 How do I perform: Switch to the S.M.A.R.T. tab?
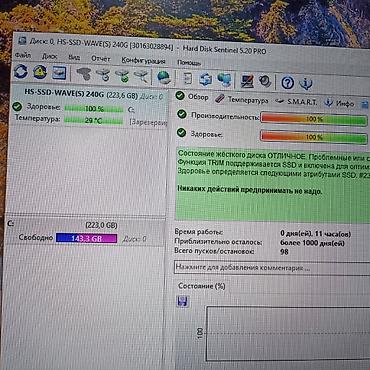(x=297, y=101)
